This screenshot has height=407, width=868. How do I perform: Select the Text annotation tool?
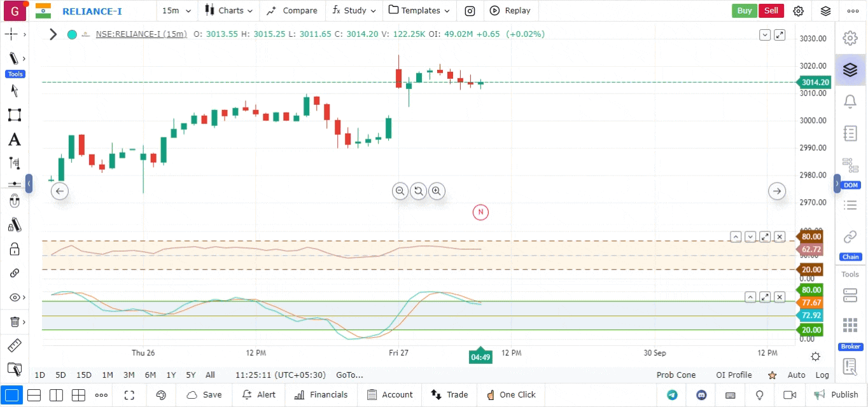(x=14, y=139)
